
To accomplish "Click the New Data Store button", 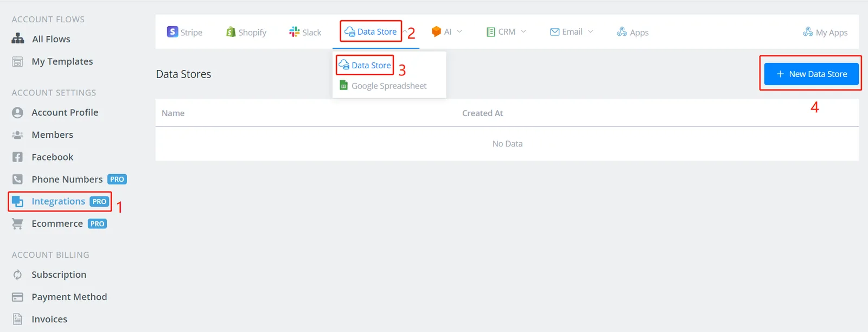I will point(811,74).
